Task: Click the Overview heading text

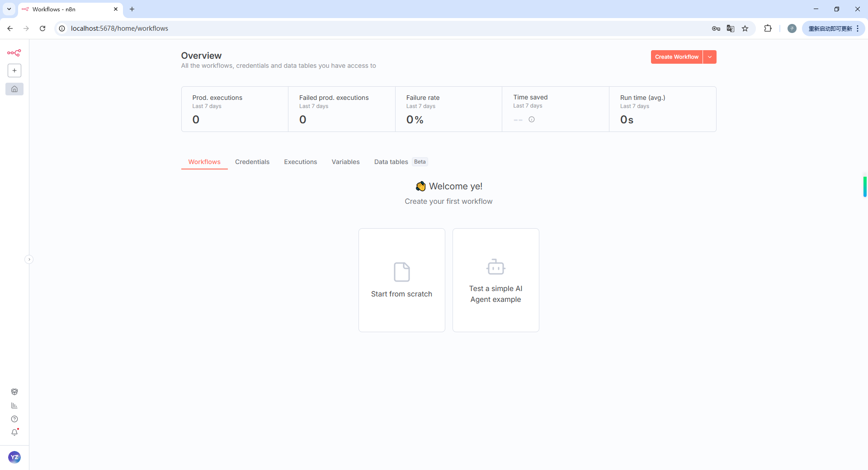Action: pyautogui.click(x=201, y=56)
